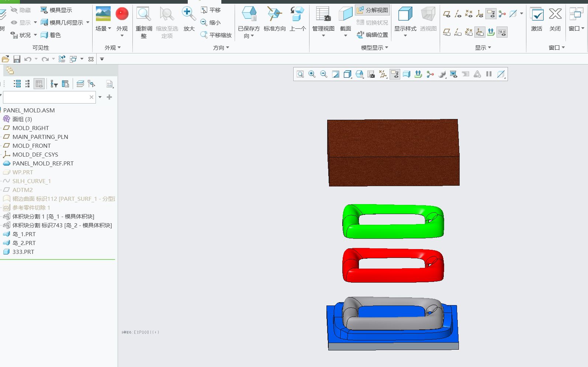Image resolution: width=588 pixels, height=367 pixels.
Task: Toggle plane tag display in the ribbon
Action: click(447, 32)
